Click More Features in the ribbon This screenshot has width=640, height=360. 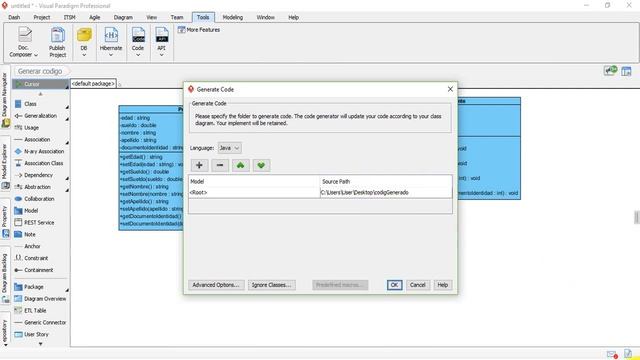(x=199, y=30)
